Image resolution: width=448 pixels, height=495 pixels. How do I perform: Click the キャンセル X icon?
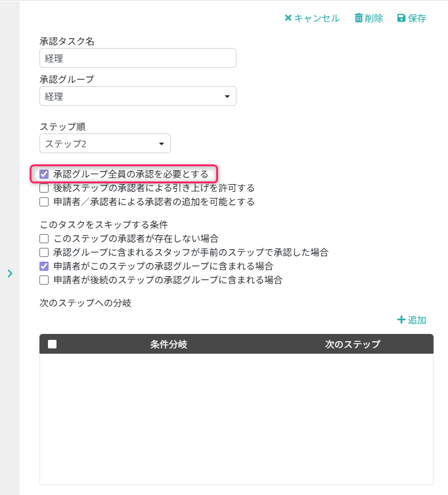(288, 18)
